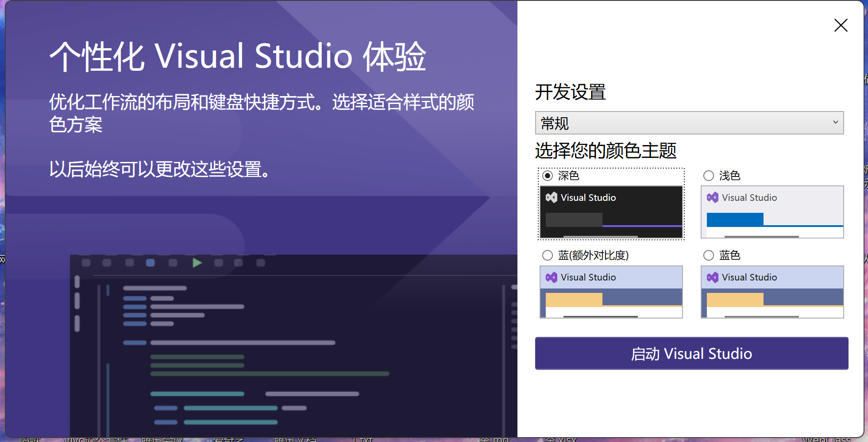868x442 pixels.
Task: Open the 开发设置 dropdown showing 常规
Action: coord(689,123)
